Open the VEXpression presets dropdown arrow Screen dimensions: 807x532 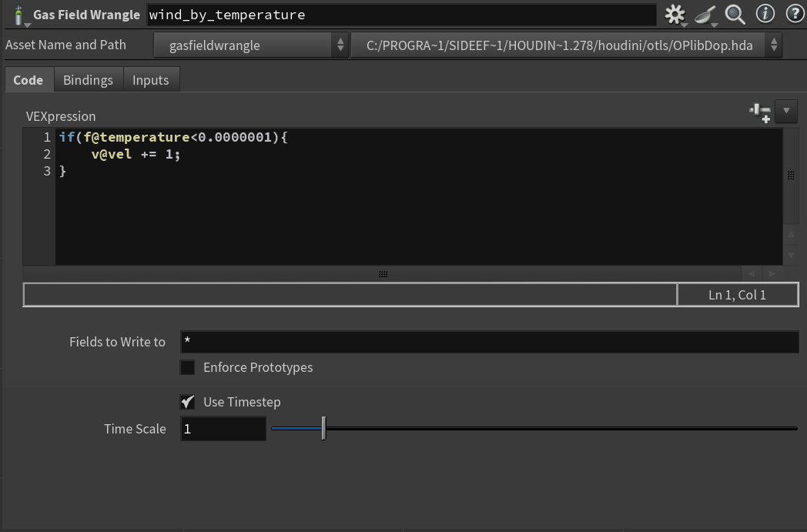click(x=786, y=111)
